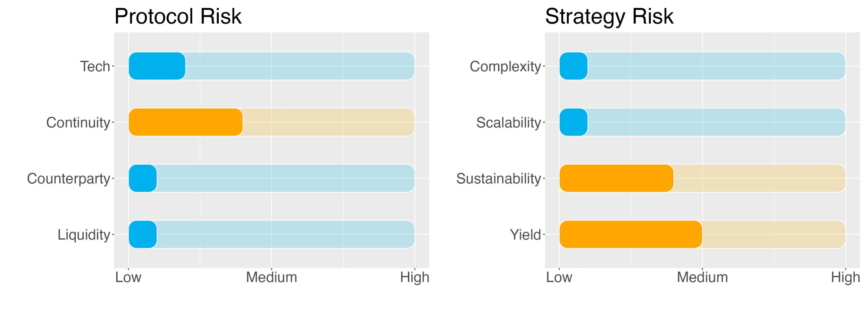Click the Sustainability axis label
Image resolution: width=868 pixels, height=312 pixels.
coord(499,179)
